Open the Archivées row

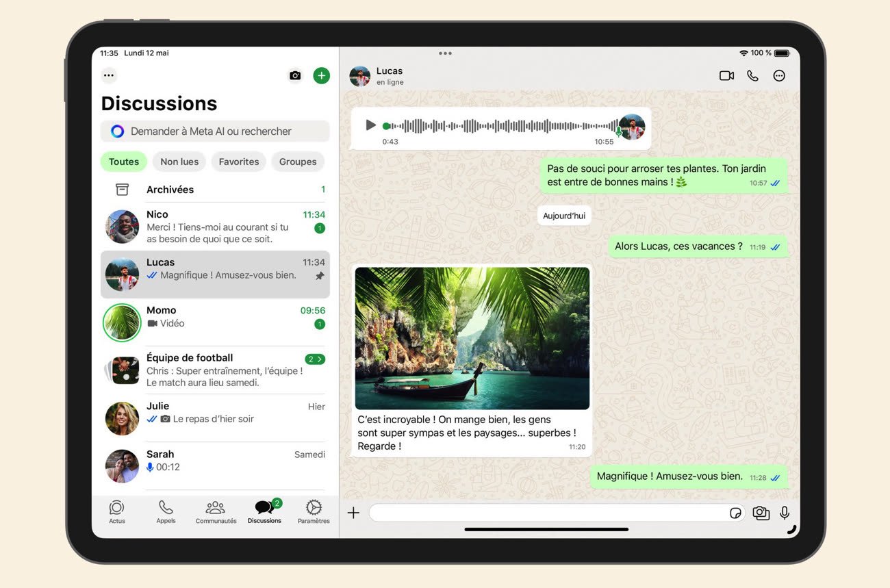(x=215, y=190)
